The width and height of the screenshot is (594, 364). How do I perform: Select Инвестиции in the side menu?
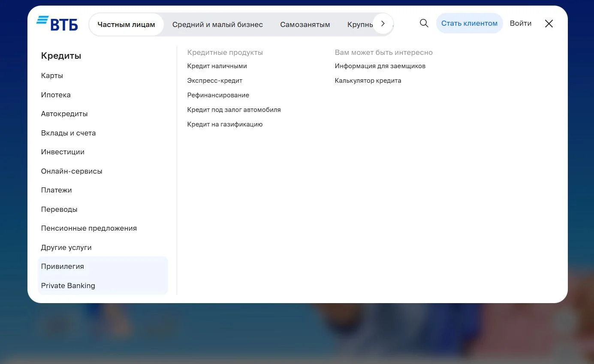[63, 152]
